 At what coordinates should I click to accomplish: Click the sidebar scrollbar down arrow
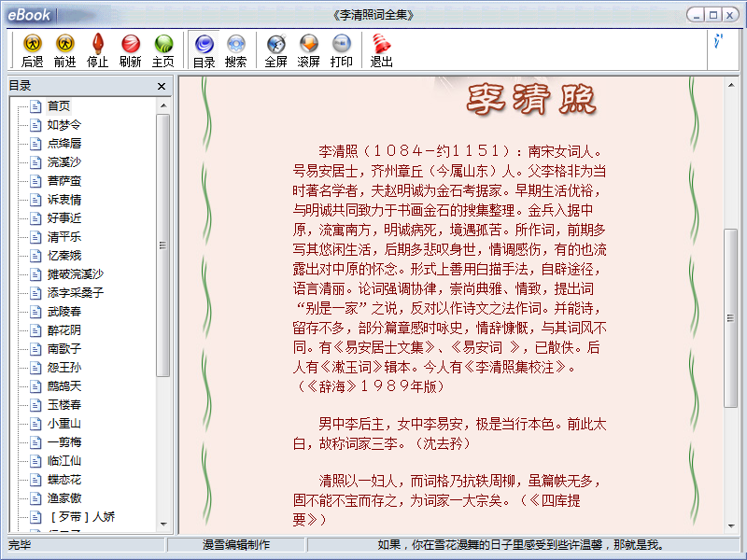pyautogui.click(x=163, y=525)
